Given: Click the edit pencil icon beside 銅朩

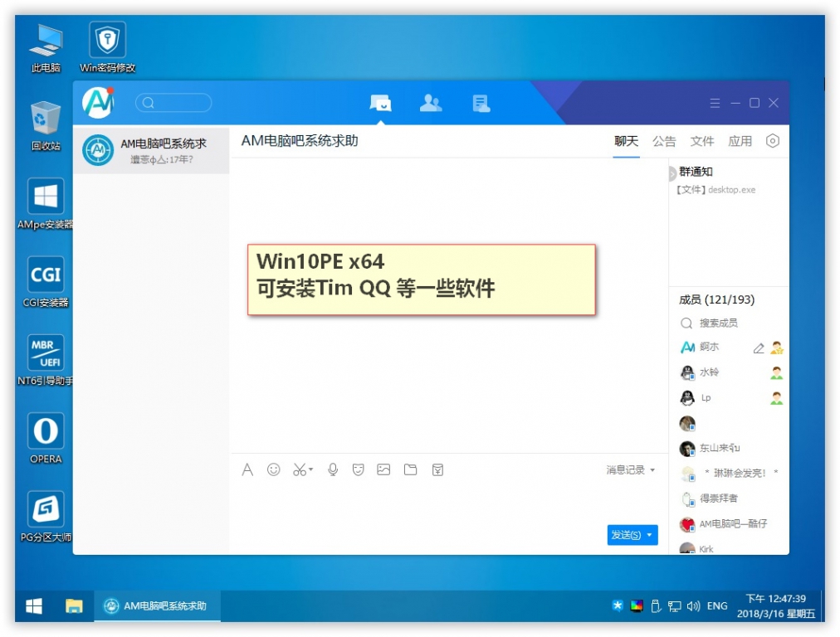Looking at the screenshot, I should tap(759, 348).
